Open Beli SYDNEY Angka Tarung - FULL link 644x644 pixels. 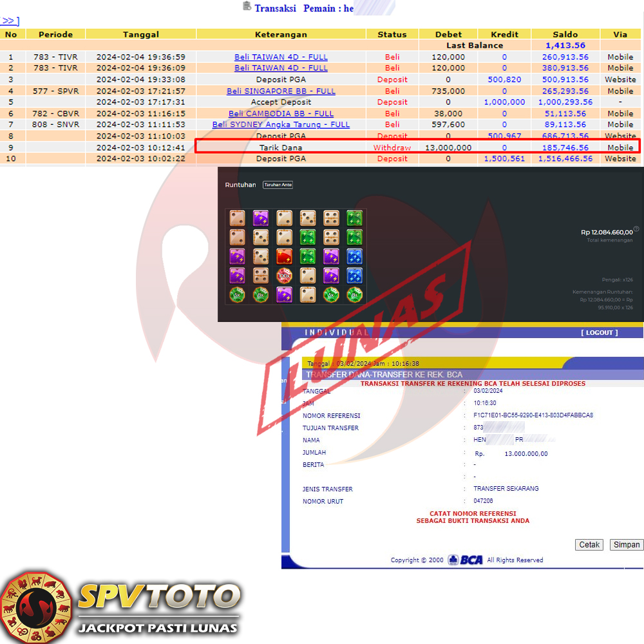point(281,124)
